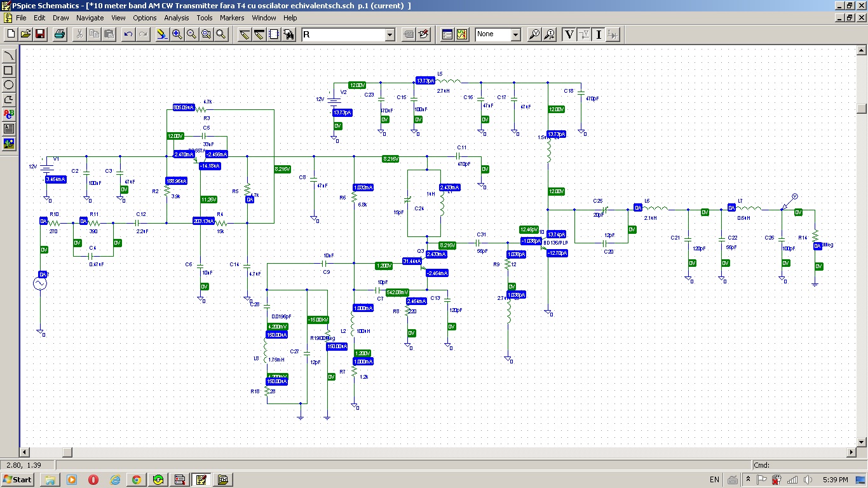
Task: Place a current marker with the toolbar icon
Action: click(549, 34)
